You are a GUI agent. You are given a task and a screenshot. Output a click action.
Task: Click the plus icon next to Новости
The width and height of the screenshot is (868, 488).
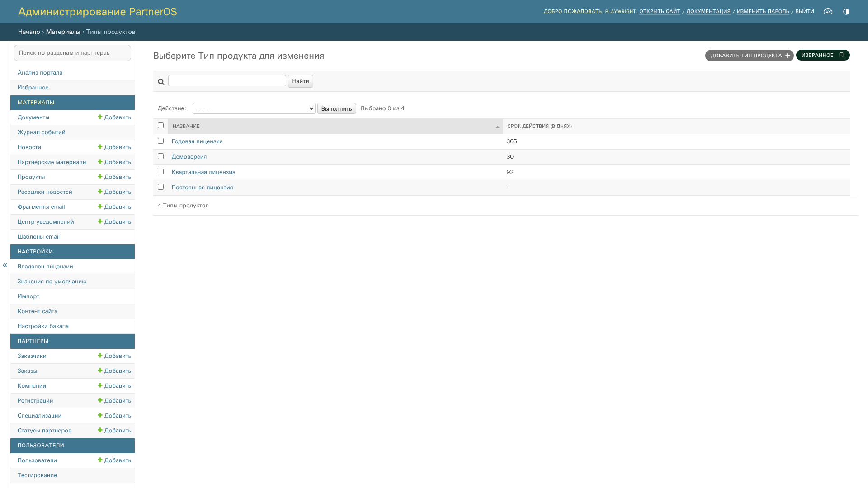[100, 147]
